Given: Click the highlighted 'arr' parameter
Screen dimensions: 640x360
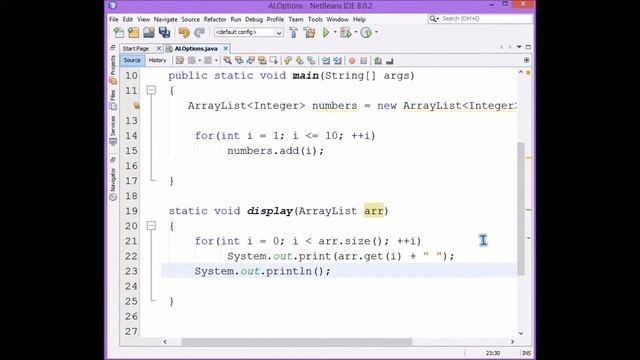Looking at the screenshot, I should pos(373,211).
